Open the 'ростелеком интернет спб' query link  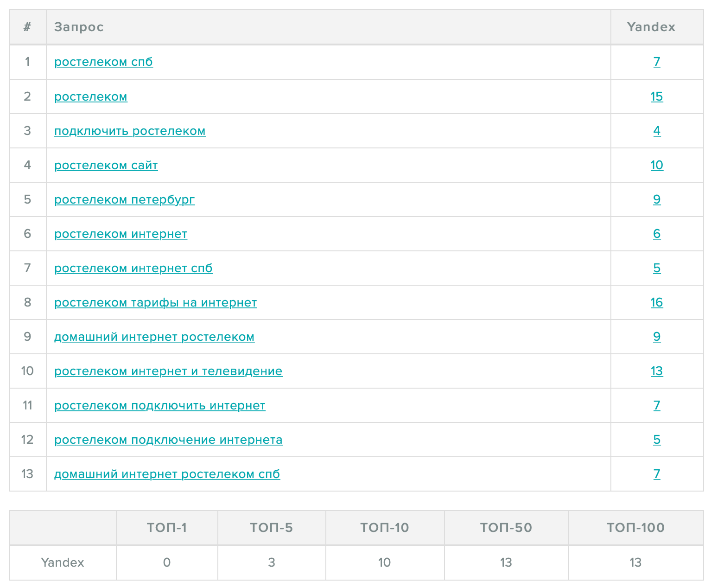[x=133, y=268]
